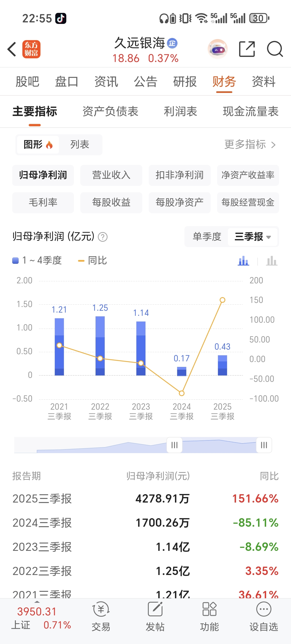The height and width of the screenshot is (644, 291).
Task: Open the 资料 tab
Action: pyautogui.click(x=264, y=82)
